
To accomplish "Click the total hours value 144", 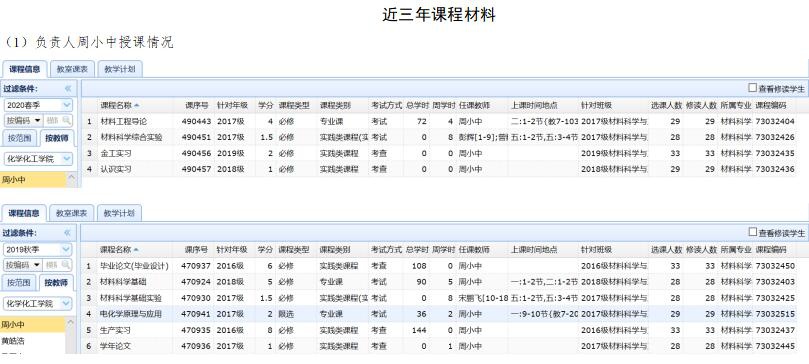I will point(419,330).
